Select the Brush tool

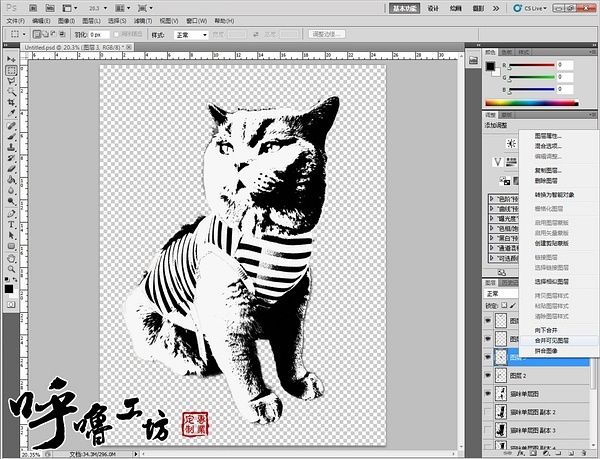11,137
